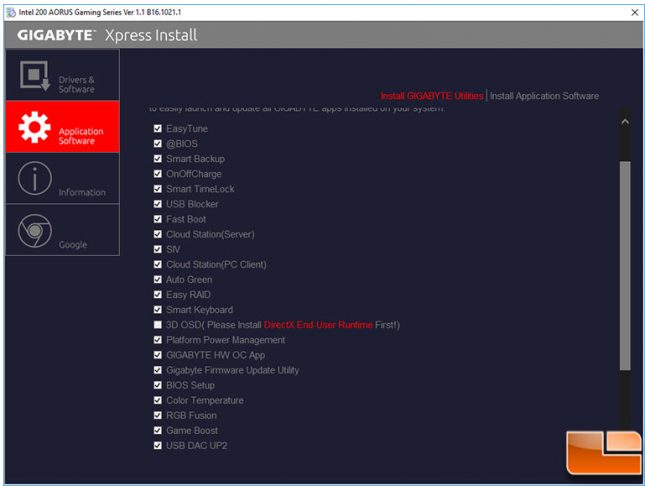Click the 'Platform Power Management' label text

coord(225,340)
